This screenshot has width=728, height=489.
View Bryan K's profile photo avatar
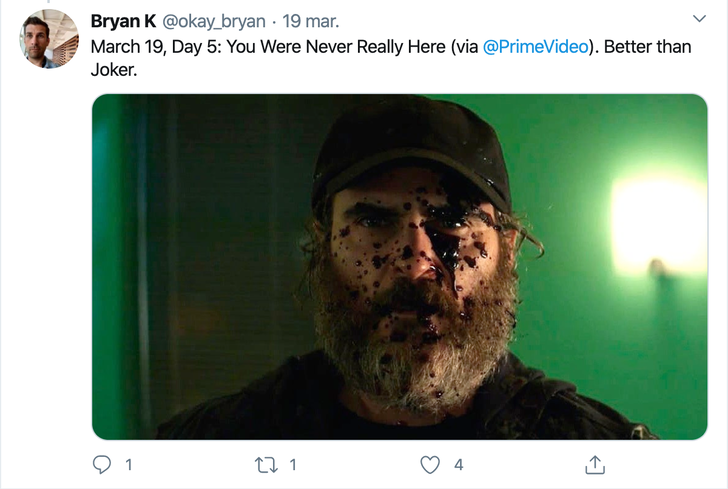(49, 39)
